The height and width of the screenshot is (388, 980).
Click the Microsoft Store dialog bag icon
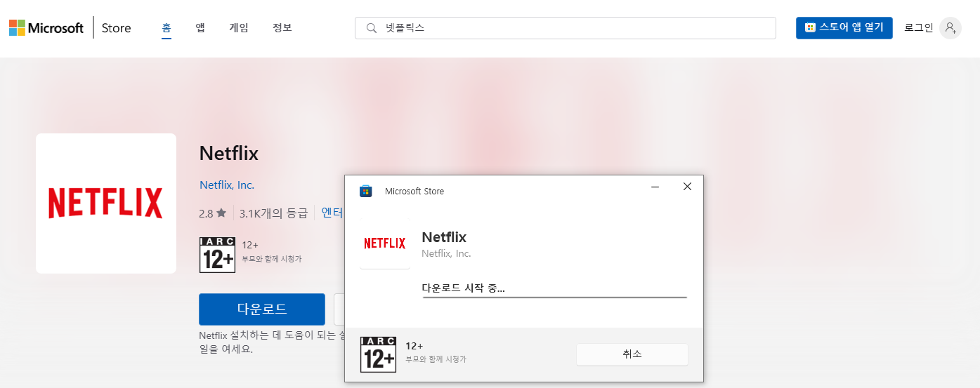point(365,191)
